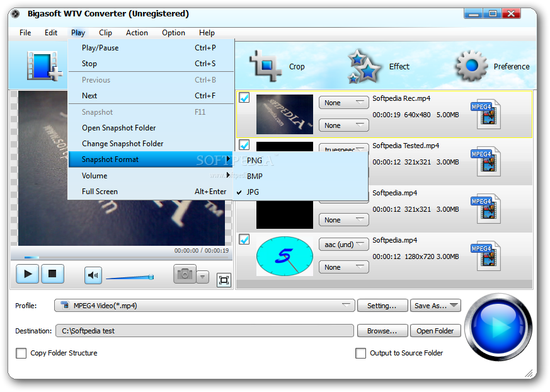
Task: Toggle full screen preview icon
Action: 224,280
